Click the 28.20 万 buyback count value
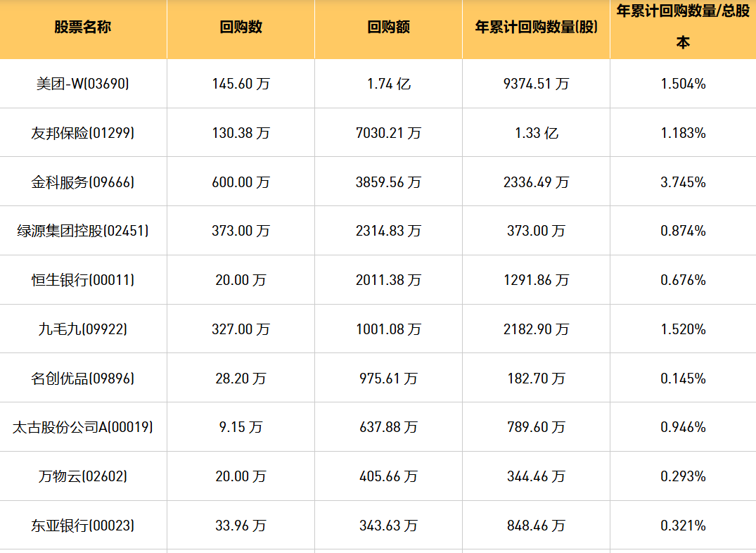Screen dimensions: 756x553 [x=241, y=379]
